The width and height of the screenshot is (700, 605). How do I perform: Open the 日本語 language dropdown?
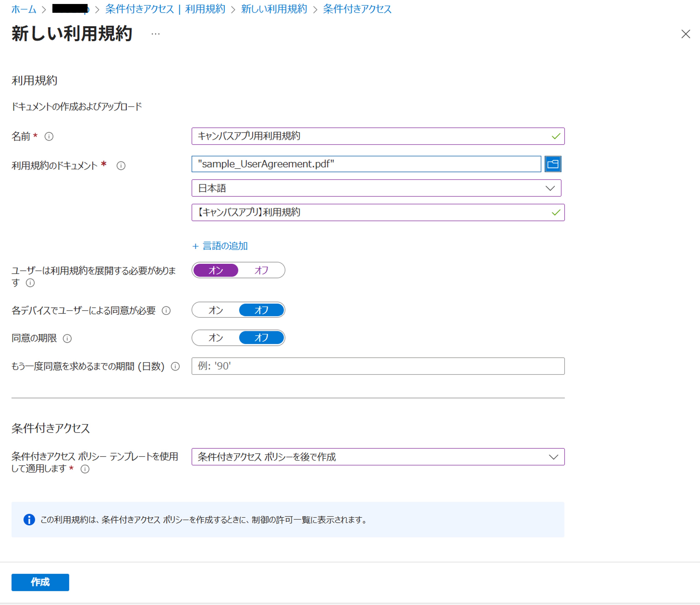[376, 188]
